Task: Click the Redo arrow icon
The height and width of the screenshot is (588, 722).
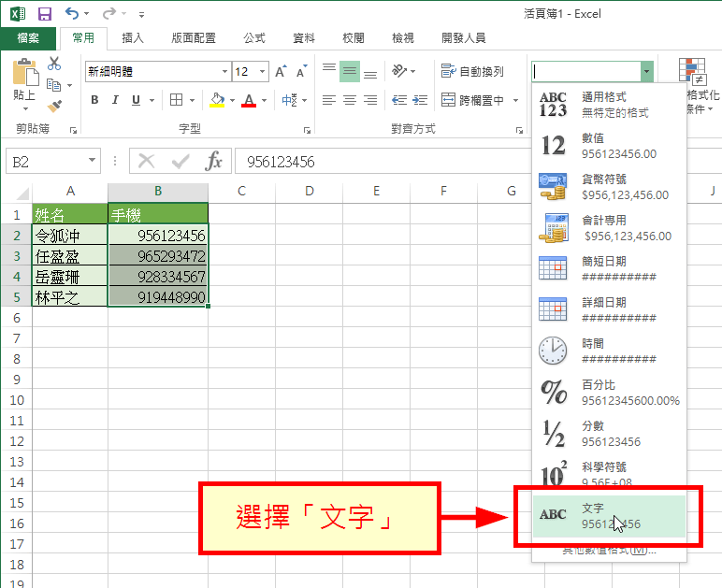Action: point(109,13)
